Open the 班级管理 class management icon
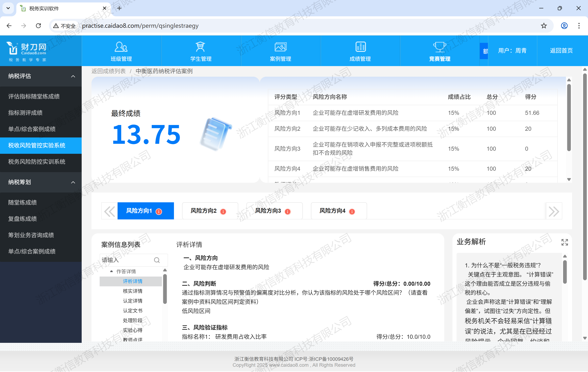The image size is (588, 372). [121, 46]
